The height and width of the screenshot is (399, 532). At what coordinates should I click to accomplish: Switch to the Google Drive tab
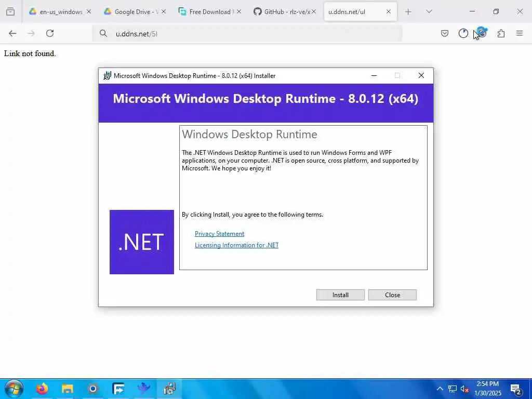tap(131, 11)
